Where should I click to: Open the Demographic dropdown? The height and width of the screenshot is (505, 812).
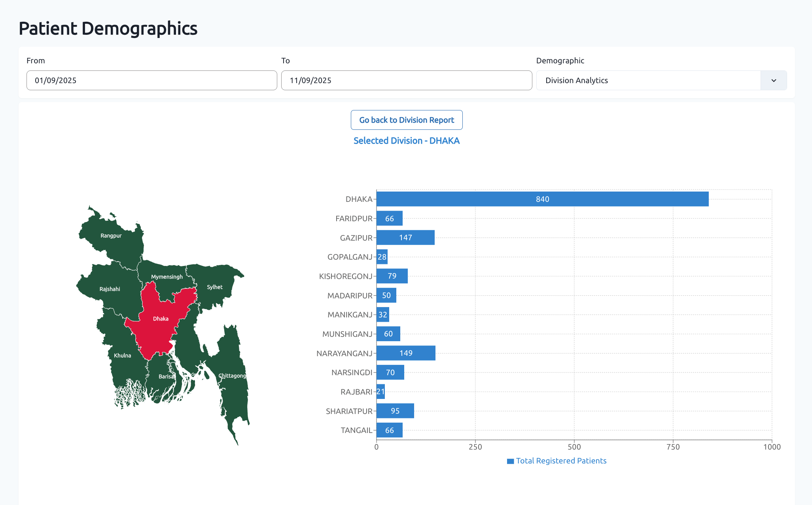(x=661, y=80)
